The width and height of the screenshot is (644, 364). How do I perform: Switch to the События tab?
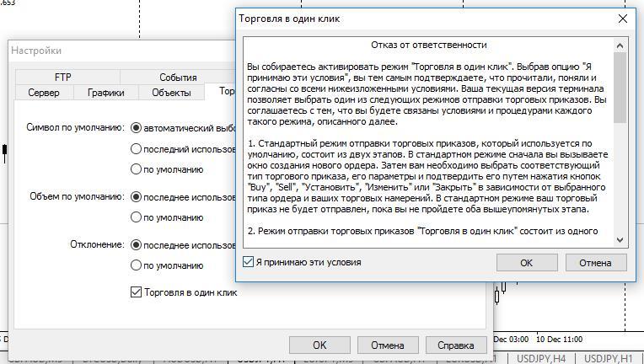click(x=178, y=78)
